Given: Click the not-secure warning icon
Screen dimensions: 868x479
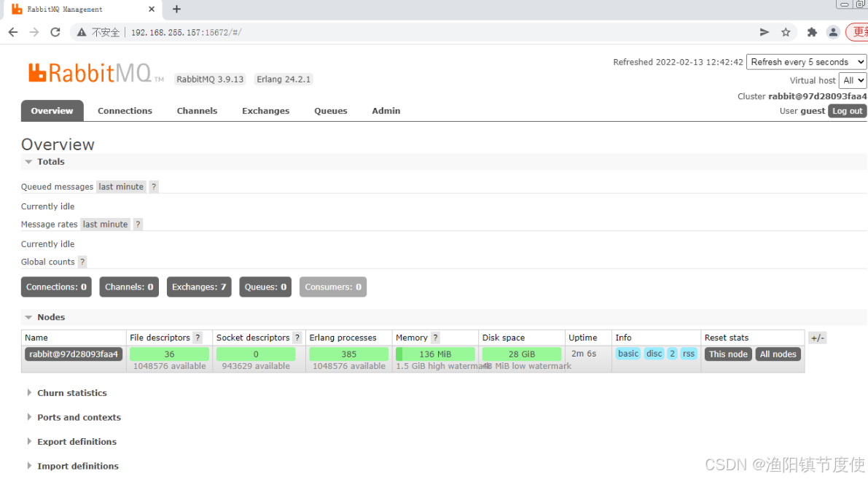Looking at the screenshot, I should 82,32.
